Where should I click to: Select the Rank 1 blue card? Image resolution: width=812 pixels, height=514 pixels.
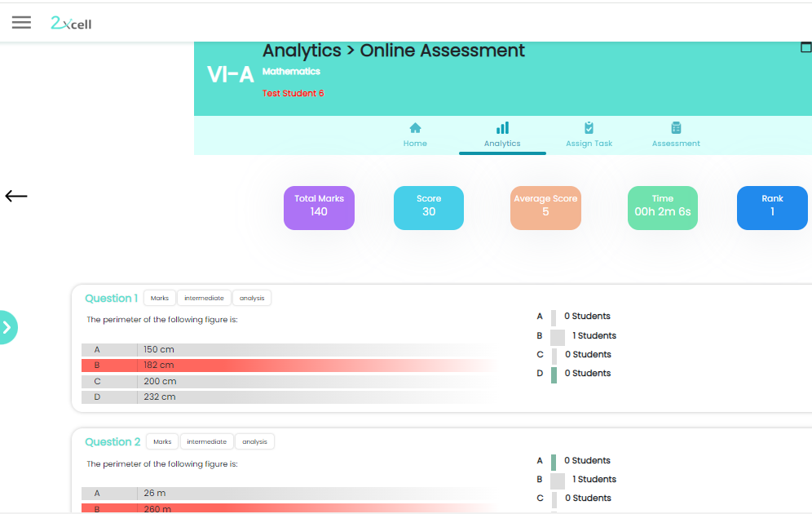pos(771,207)
